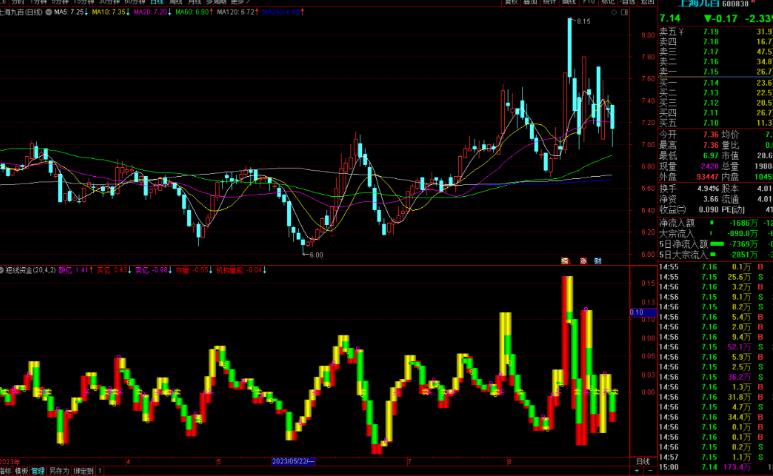Click the 买五 bid row

tap(716, 123)
